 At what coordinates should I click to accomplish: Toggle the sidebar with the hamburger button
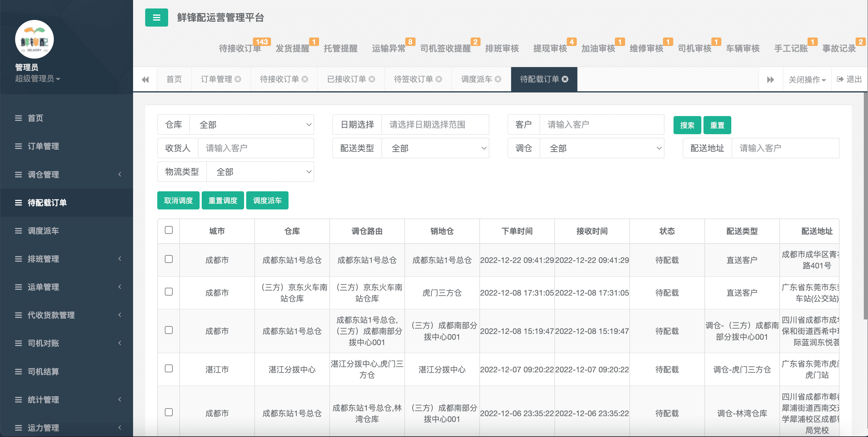[156, 18]
